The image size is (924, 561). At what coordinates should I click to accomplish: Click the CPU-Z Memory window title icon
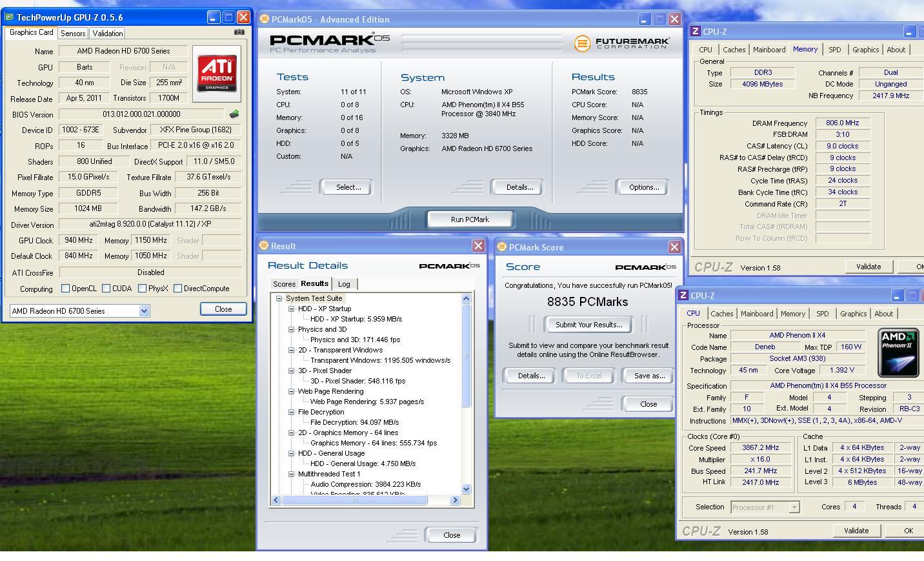point(696,31)
